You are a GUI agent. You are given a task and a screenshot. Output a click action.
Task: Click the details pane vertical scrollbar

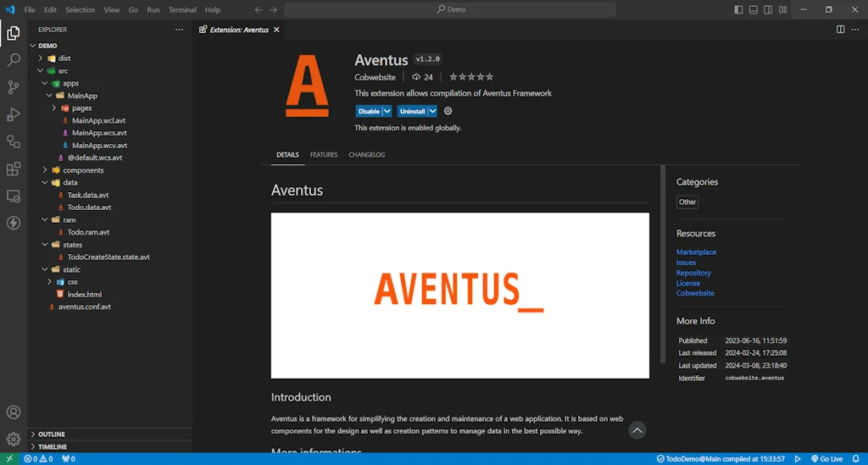(x=663, y=264)
